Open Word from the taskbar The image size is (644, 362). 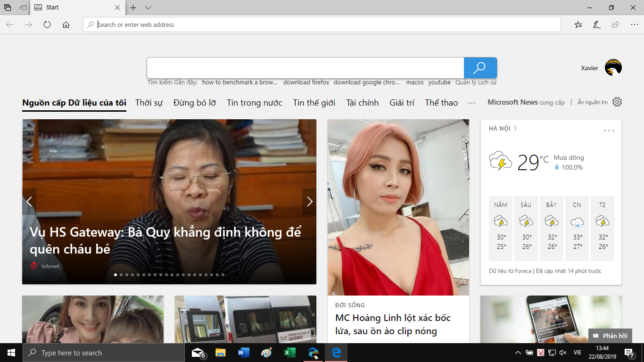tap(244, 353)
